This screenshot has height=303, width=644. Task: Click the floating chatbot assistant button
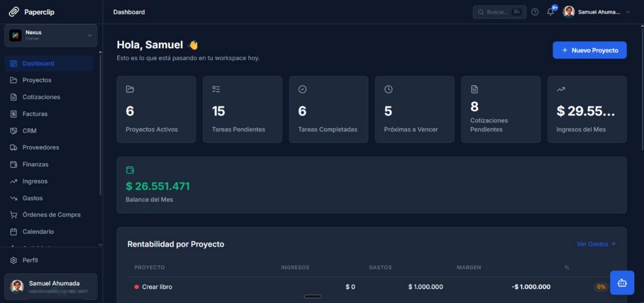point(622,283)
